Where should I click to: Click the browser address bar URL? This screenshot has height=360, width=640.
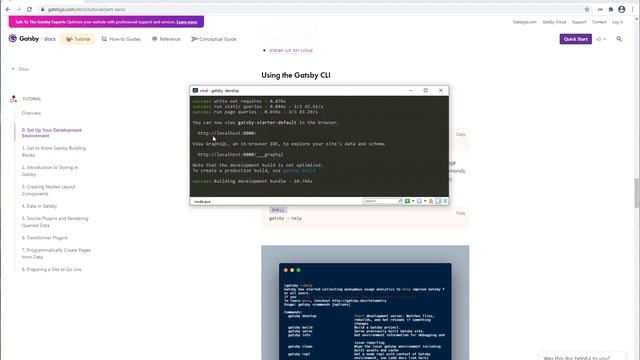coord(87,9)
